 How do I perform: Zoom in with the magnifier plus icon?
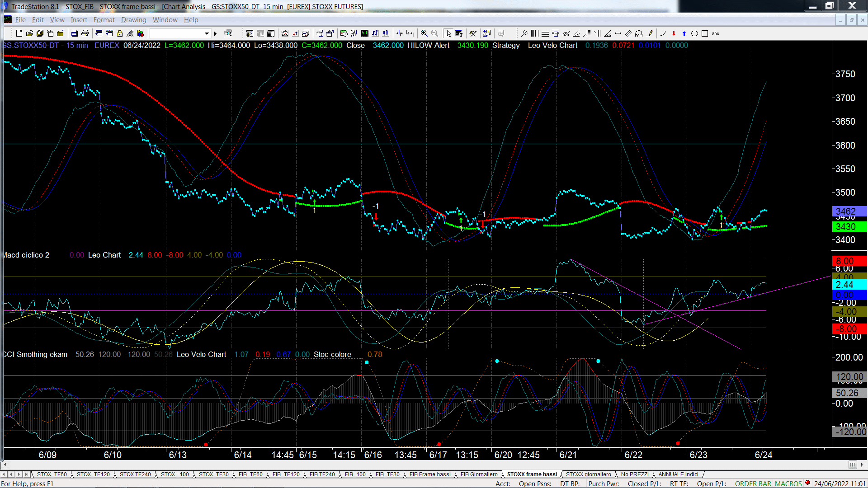[x=424, y=33]
